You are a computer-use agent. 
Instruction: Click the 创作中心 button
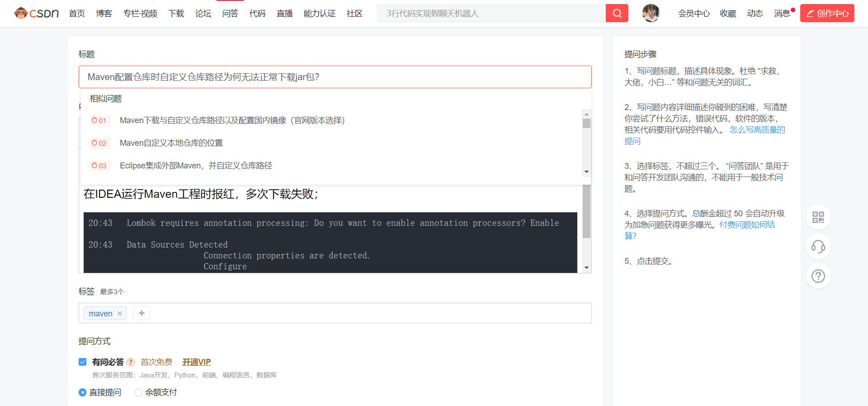pyautogui.click(x=827, y=13)
